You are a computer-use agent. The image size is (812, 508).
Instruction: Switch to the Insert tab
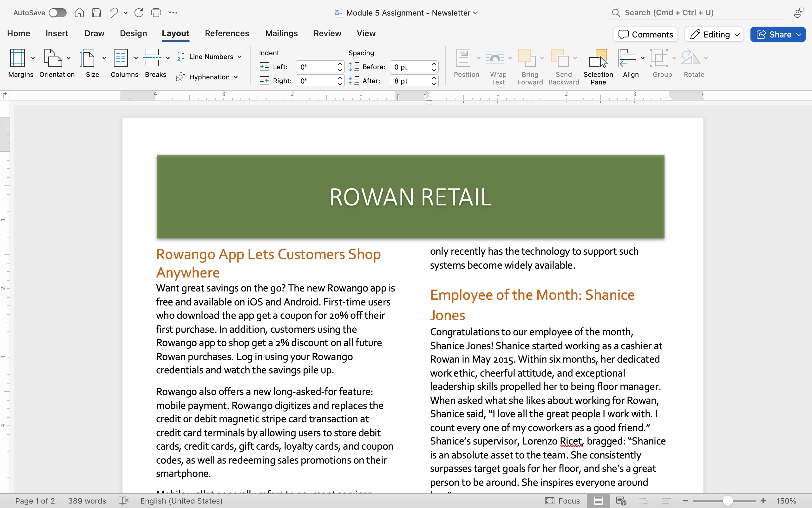click(x=57, y=33)
